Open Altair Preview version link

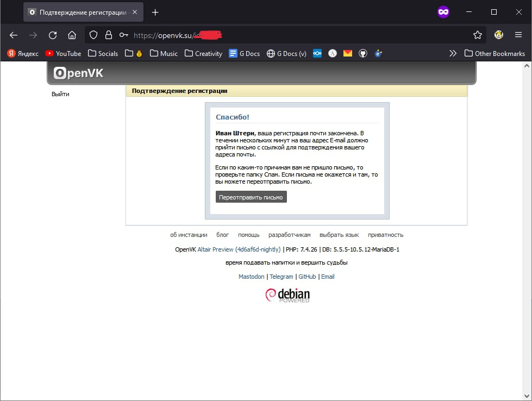click(239, 249)
